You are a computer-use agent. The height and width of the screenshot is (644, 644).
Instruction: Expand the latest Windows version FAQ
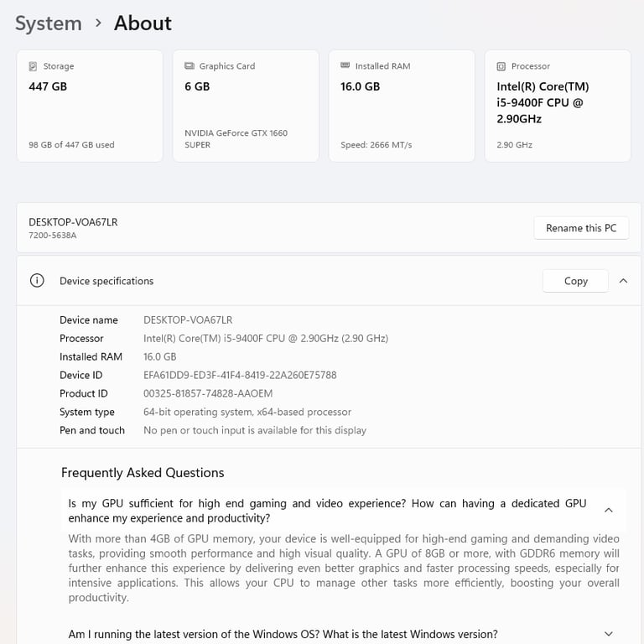(x=608, y=634)
